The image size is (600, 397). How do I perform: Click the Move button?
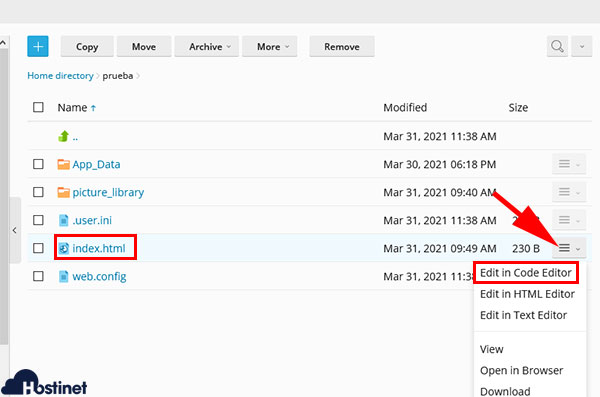point(144,47)
